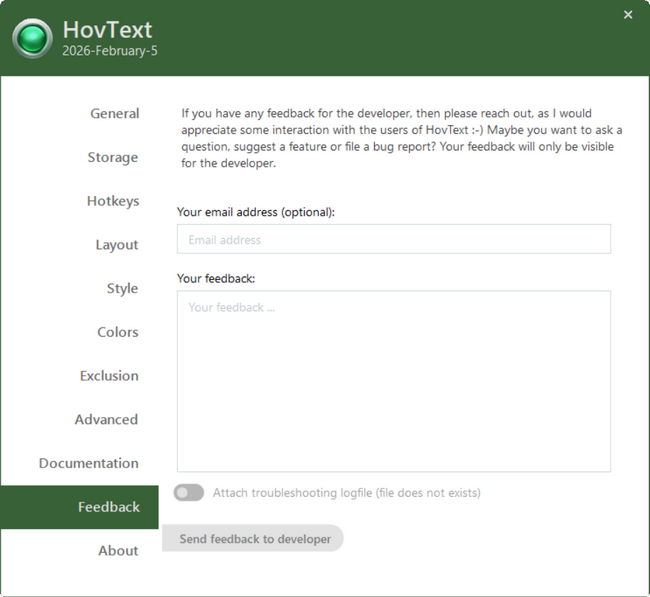Select the Layout tab
Screen dimensions: 650x597
tap(116, 245)
